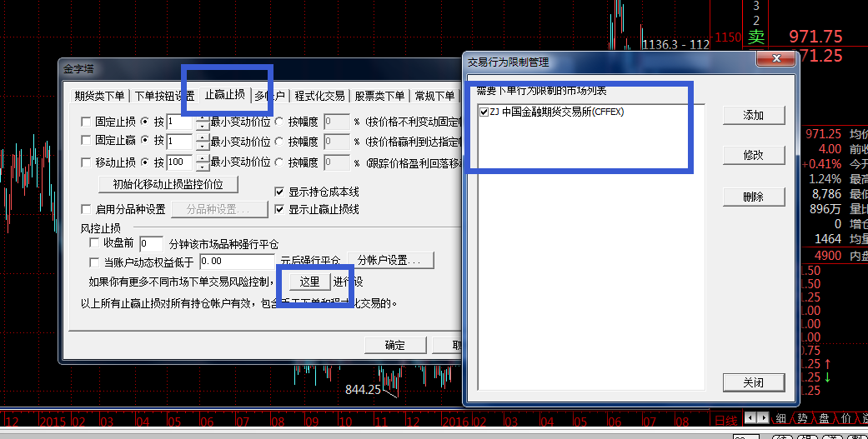Uncheck 显示持仓成本线 option
Viewport: 868px width, 439px height.
coord(279,192)
